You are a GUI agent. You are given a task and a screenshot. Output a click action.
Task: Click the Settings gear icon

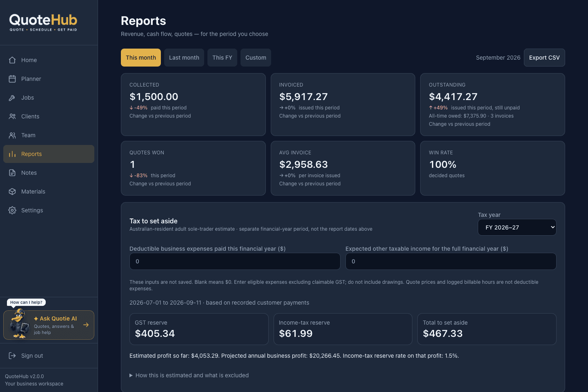12,210
